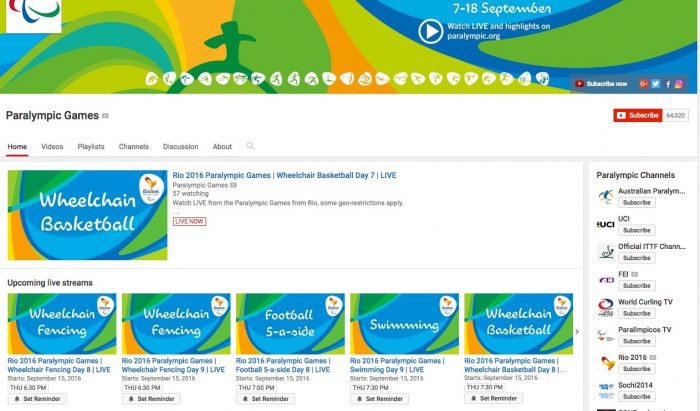Open Wheelchair Fencing Day 8 LIVE title link
Screen dimensions: 700x411
[x=59, y=365]
